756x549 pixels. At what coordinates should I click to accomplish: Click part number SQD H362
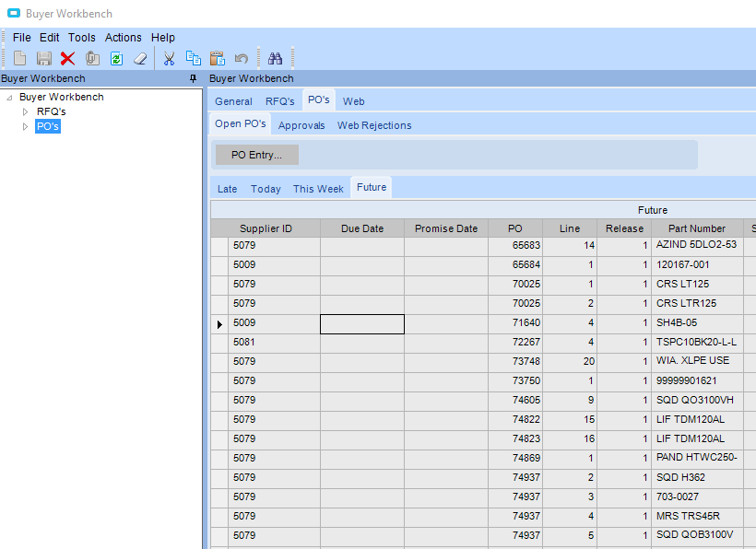pyautogui.click(x=697, y=479)
